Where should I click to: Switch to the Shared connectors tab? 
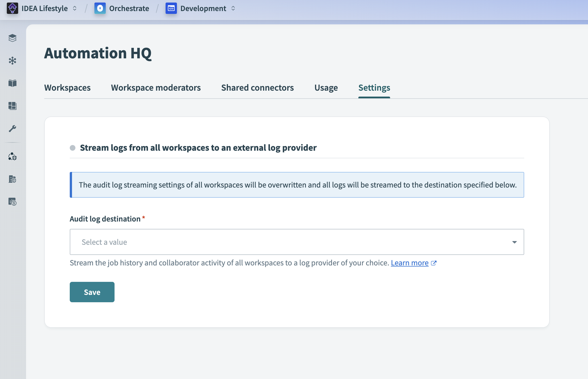(x=257, y=88)
